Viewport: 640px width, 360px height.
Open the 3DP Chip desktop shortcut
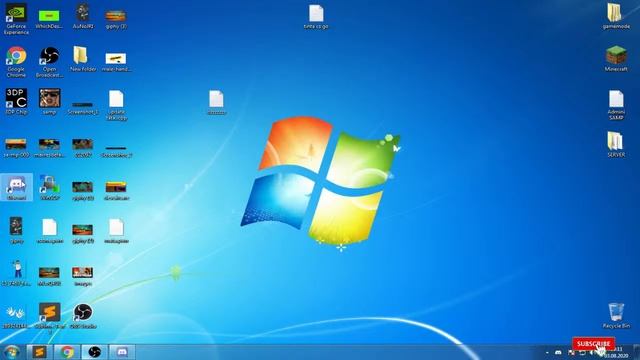[16, 101]
